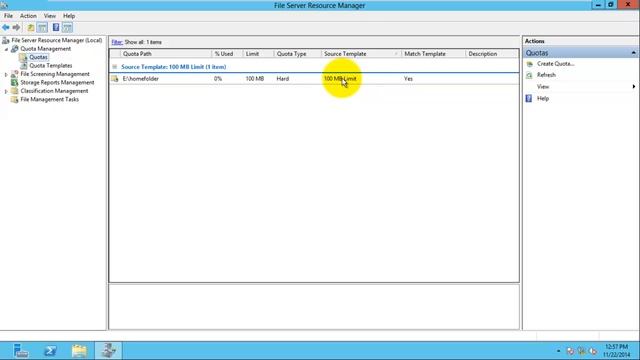
Task: Open the Help menu
Action: click(x=69, y=16)
